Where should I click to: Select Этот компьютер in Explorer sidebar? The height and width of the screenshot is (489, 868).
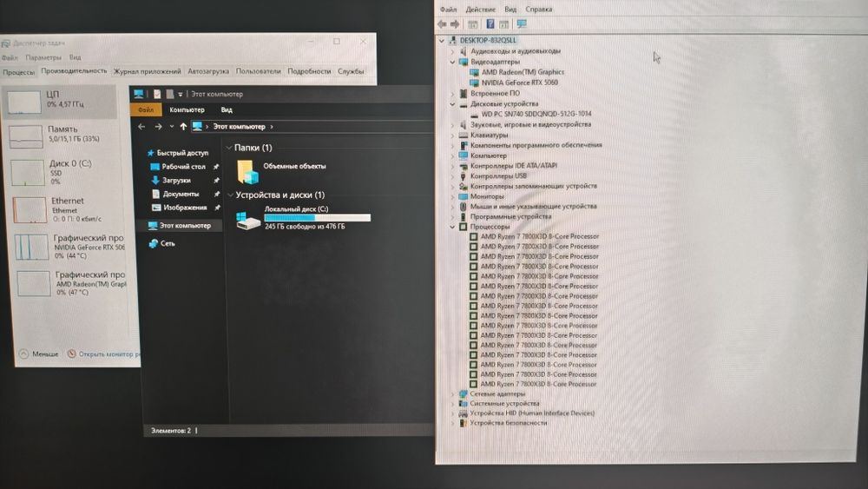point(180,226)
